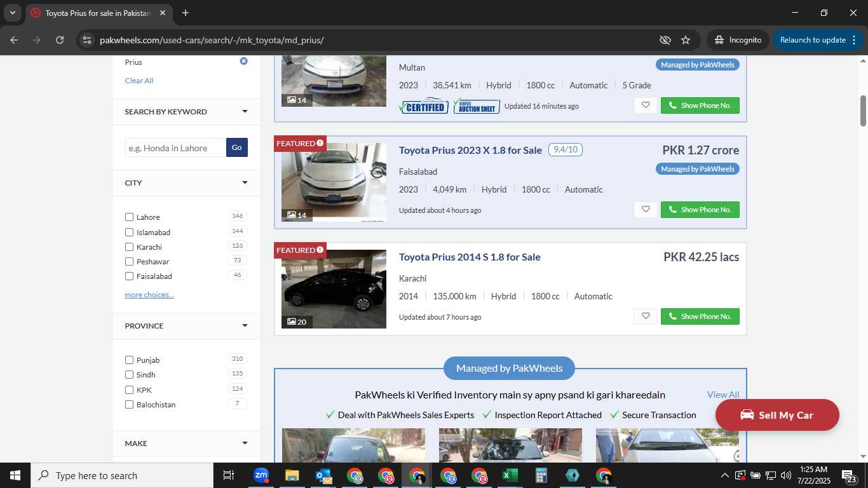
Task: Open site information icon next to the URL
Action: coord(87,39)
